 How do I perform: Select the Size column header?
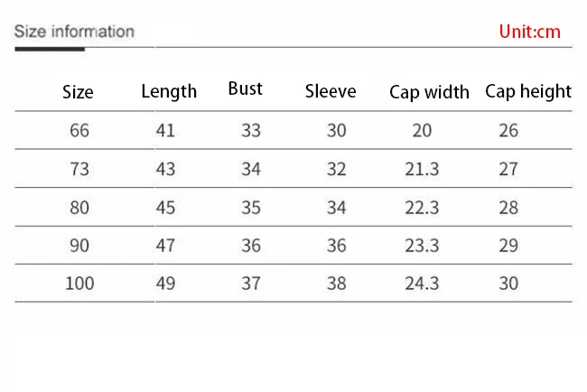78,92
